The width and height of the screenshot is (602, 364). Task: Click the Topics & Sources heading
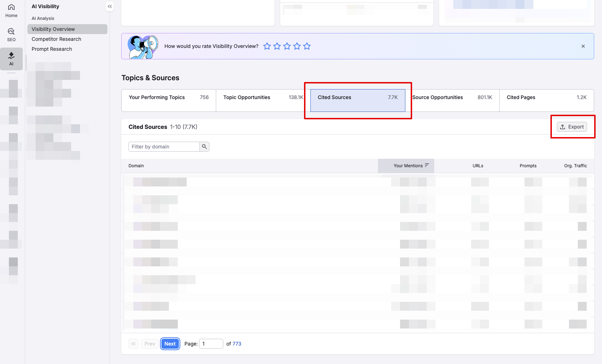point(150,78)
